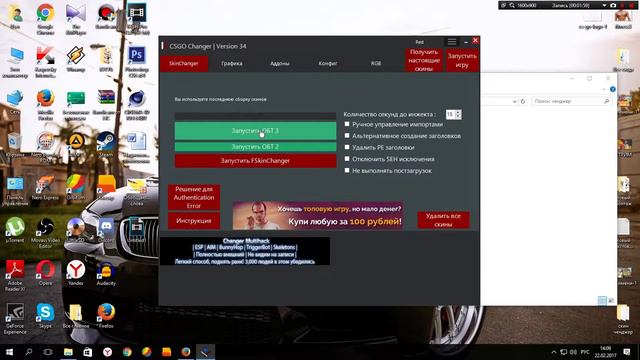Enable Ручное управление импортами checkbox

pos(347,124)
